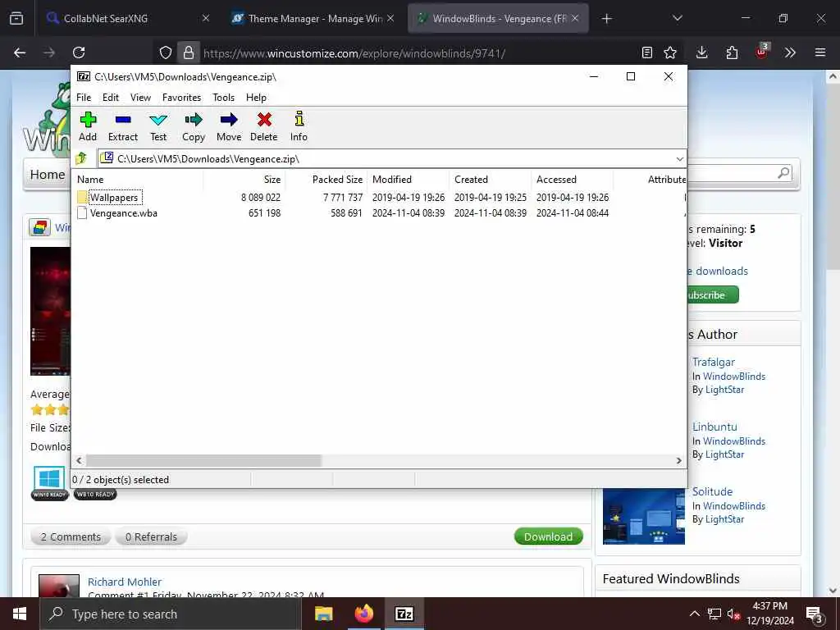The width and height of the screenshot is (840, 630).
Task: Bookmark this page with the star
Action: click(x=669, y=52)
